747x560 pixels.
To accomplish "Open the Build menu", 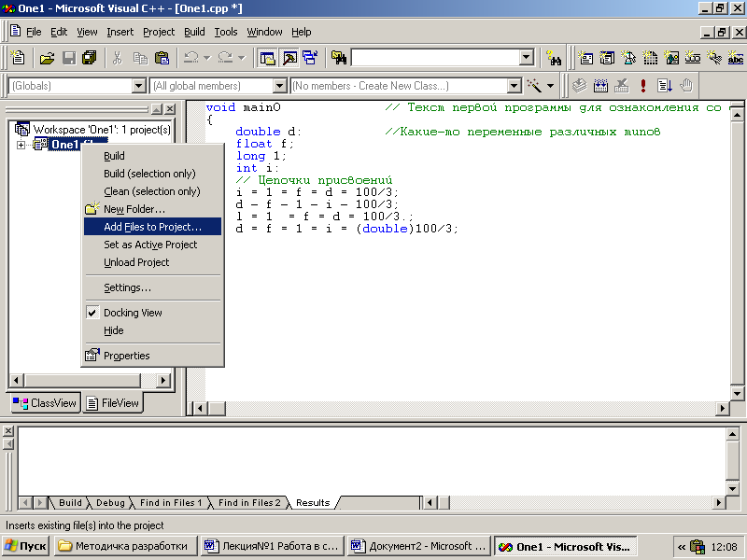I will point(194,32).
